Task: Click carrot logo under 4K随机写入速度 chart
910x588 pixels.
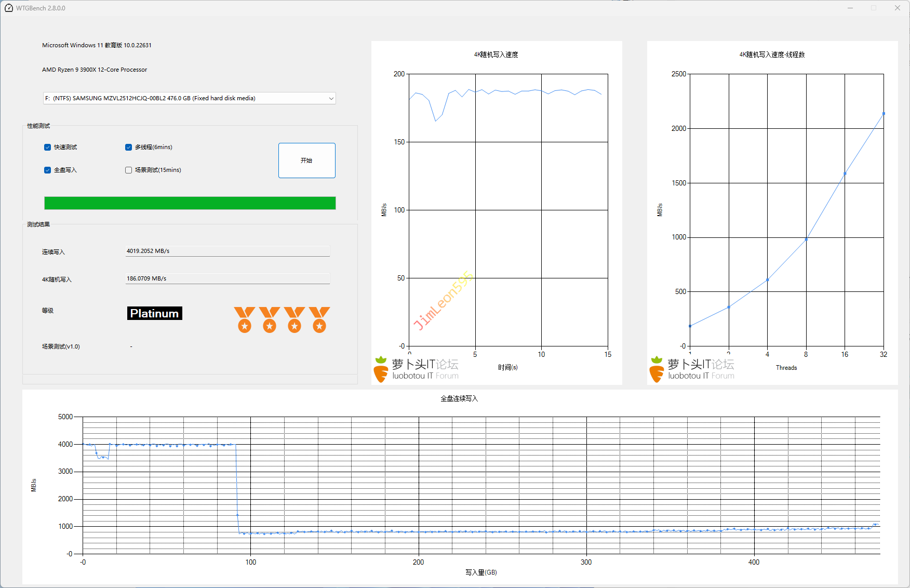Action: pyautogui.click(x=381, y=369)
